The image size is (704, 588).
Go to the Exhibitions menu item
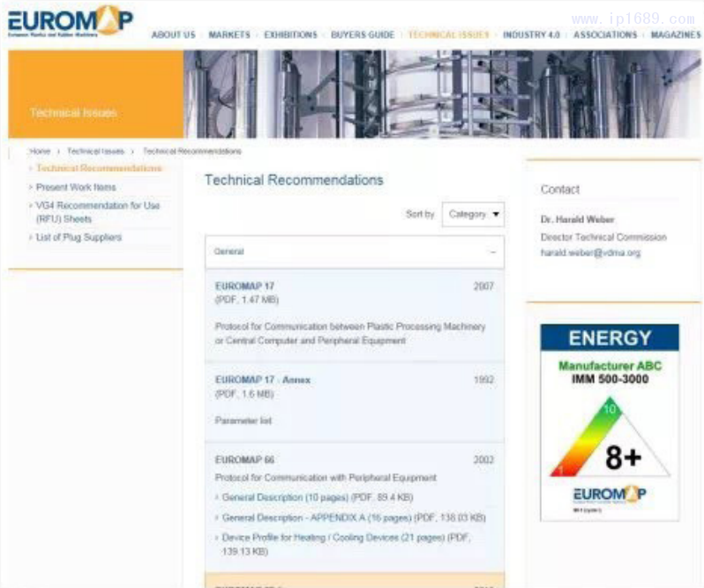(x=290, y=35)
